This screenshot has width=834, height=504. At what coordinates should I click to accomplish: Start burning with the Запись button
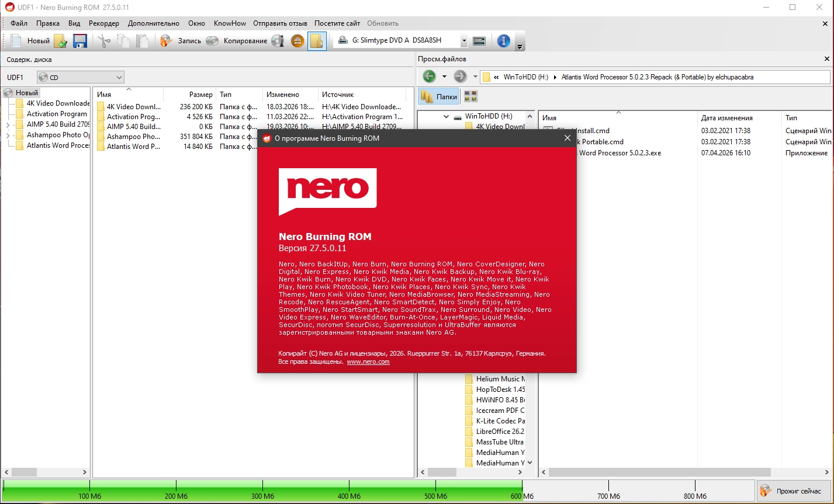point(181,41)
